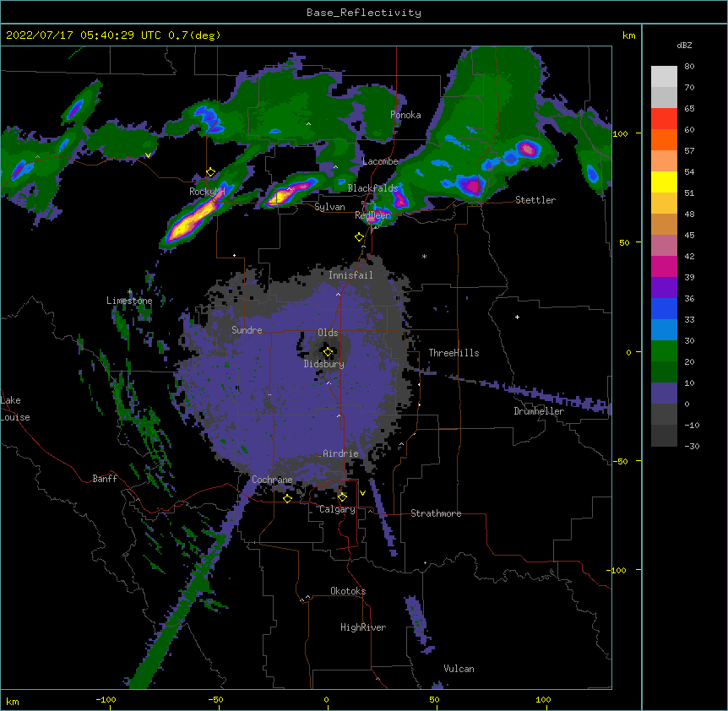Select the Limestone label
The height and width of the screenshot is (711, 728).
(x=129, y=301)
